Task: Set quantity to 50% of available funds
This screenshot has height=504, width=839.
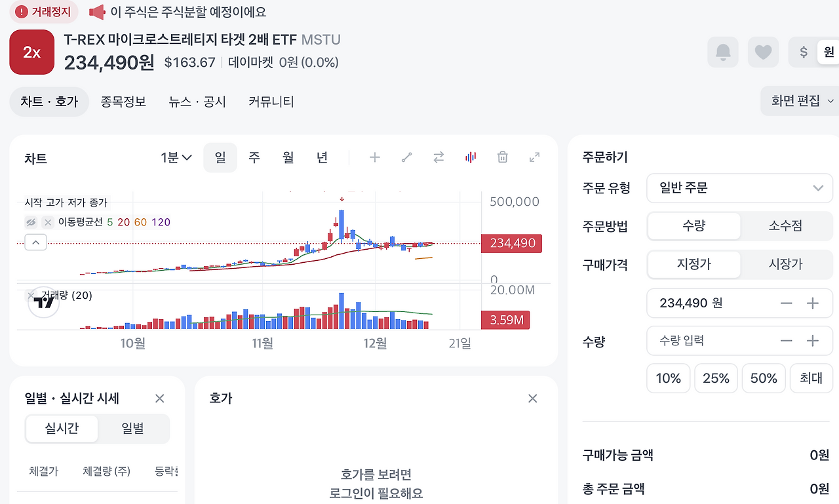Action: pyautogui.click(x=763, y=378)
